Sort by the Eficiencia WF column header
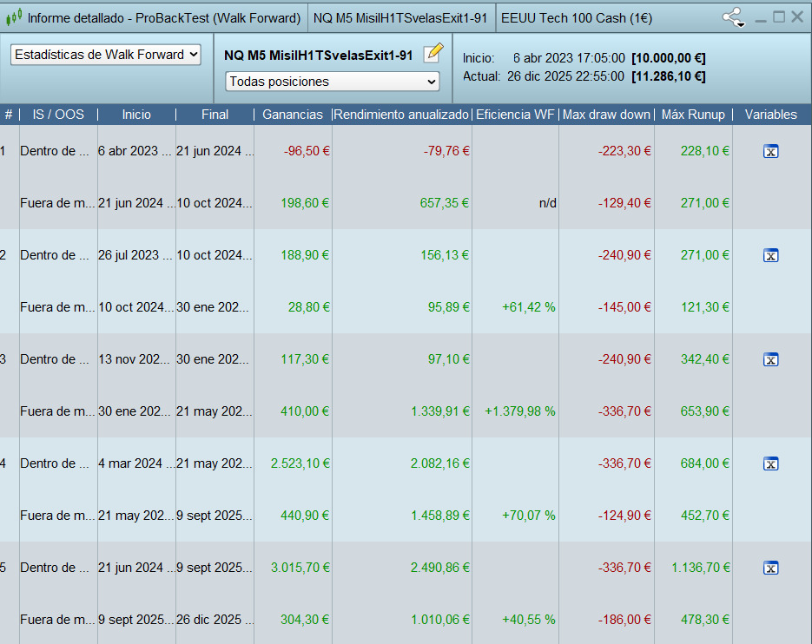 point(515,115)
